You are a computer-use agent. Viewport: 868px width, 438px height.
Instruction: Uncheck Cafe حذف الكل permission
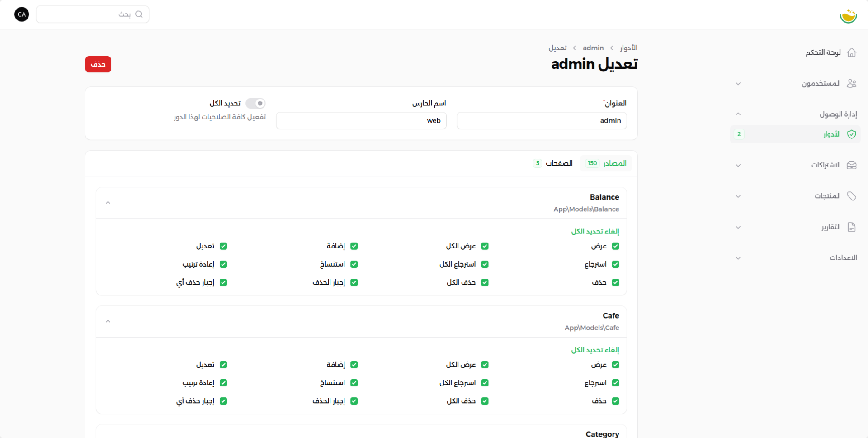click(x=485, y=401)
